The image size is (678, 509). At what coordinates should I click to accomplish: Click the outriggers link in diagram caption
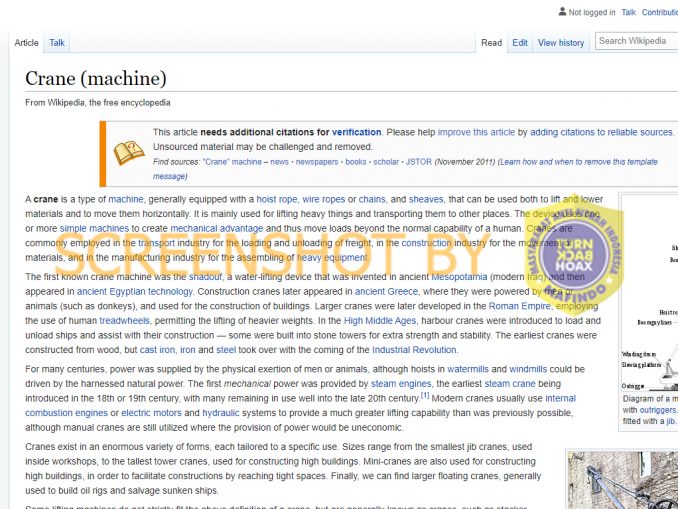657,410
